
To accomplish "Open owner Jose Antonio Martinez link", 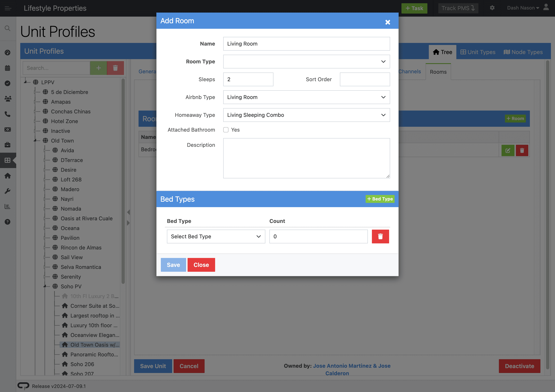I will point(351,369).
